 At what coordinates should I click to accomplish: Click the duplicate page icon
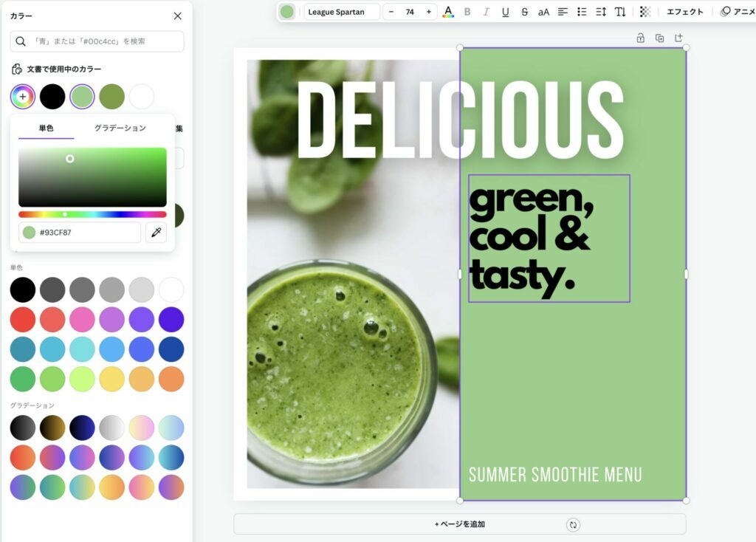point(659,38)
